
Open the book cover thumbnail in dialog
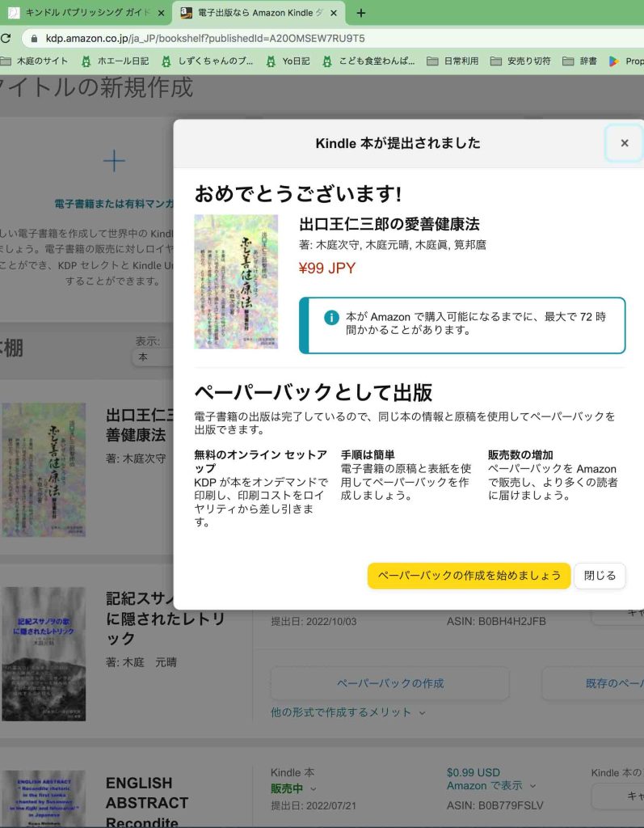click(236, 281)
